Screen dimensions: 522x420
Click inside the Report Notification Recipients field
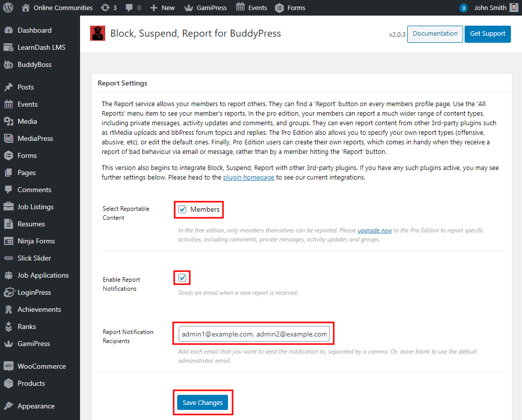[x=254, y=333]
